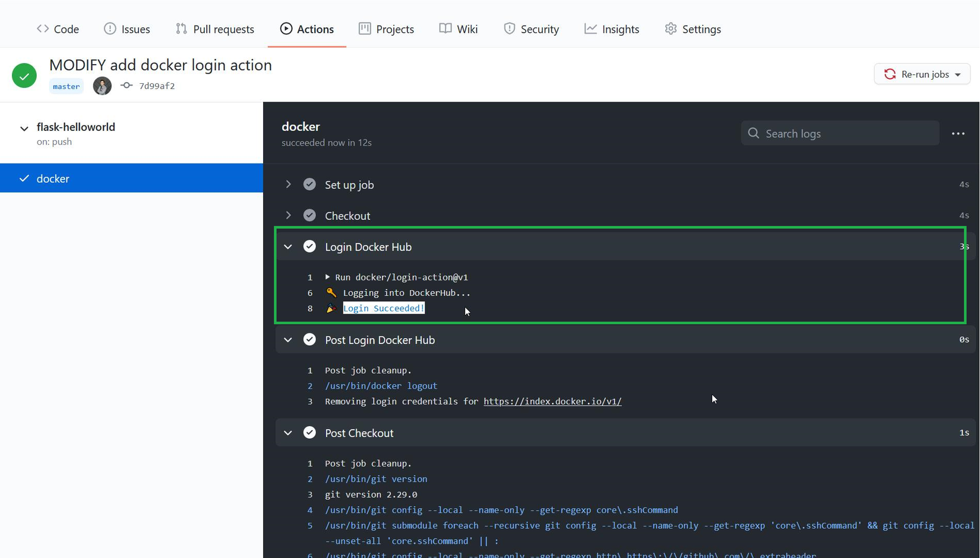
Task: Open the Insights tab
Action: tap(612, 29)
